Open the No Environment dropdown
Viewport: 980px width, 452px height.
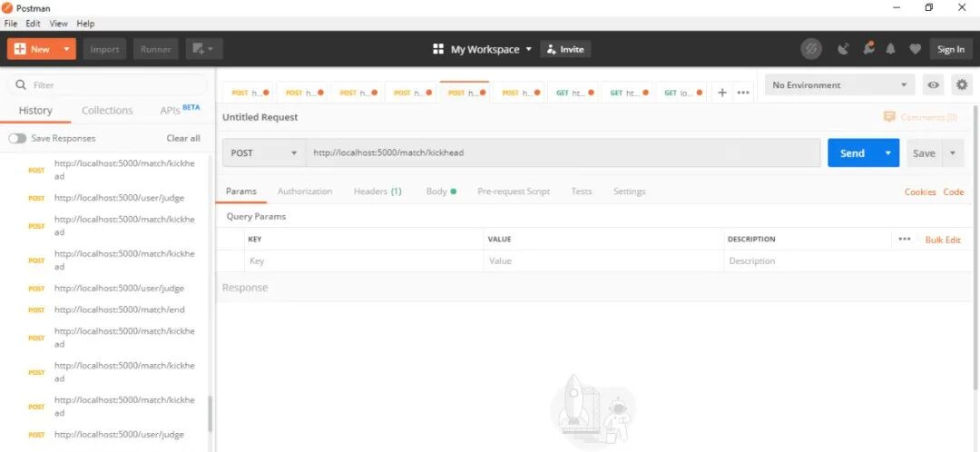pyautogui.click(x=840, y=85)
